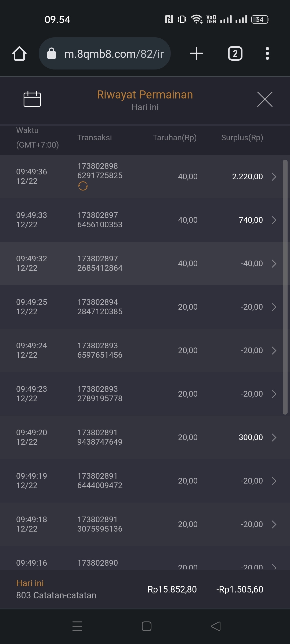Open the browser three-dot menu

click(267, 53)
